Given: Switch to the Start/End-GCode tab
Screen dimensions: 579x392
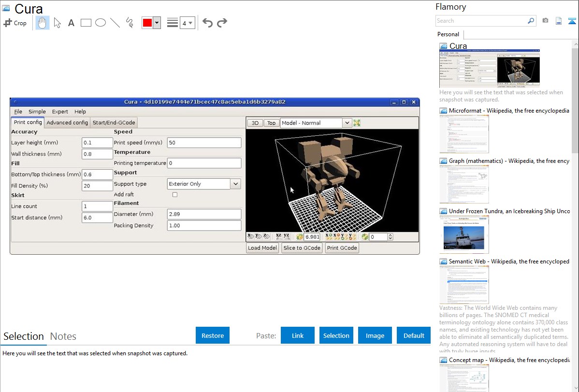Looking at the screenshot, I should (114, 123).
